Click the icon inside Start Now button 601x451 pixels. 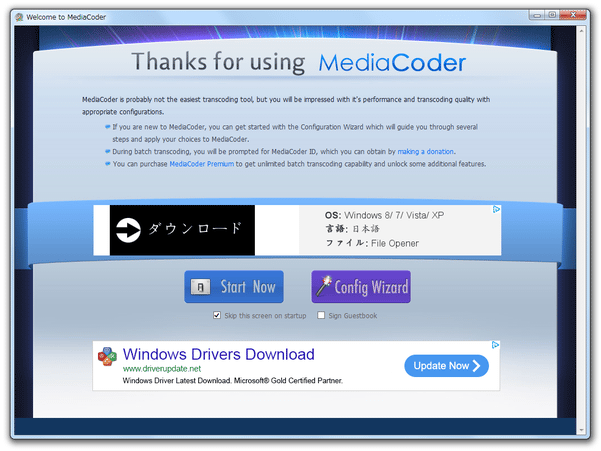pyautogui.click(x=200, y=287)
